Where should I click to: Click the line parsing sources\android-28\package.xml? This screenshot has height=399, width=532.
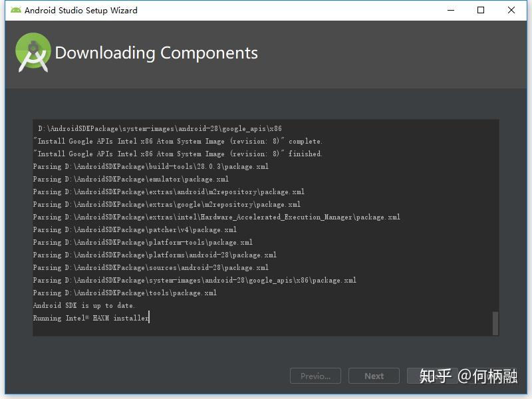(151, 268)
